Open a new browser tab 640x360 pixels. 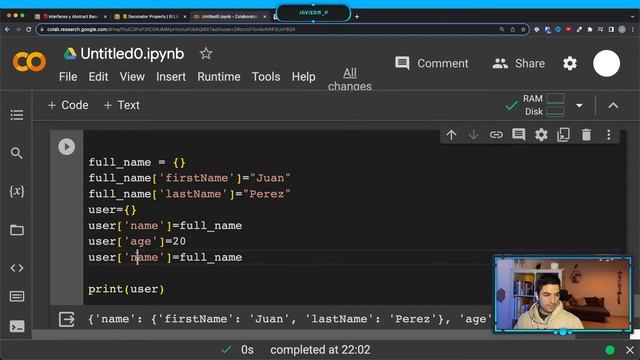tap(357, 16)
